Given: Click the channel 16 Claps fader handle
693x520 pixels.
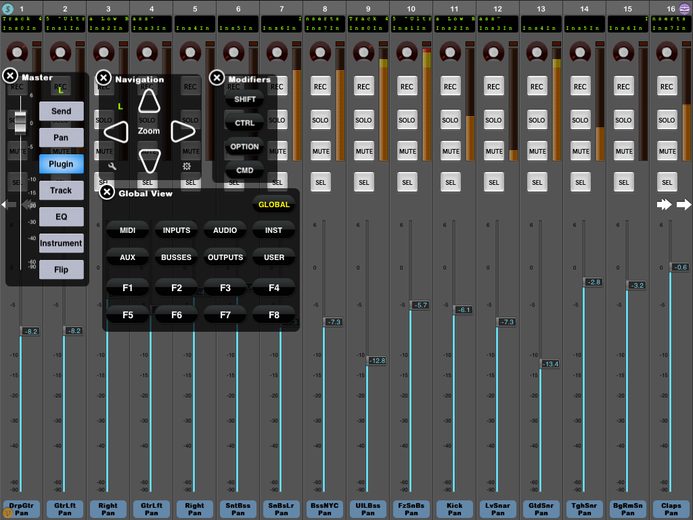Looking at the screenshot, I should point(679,267).
